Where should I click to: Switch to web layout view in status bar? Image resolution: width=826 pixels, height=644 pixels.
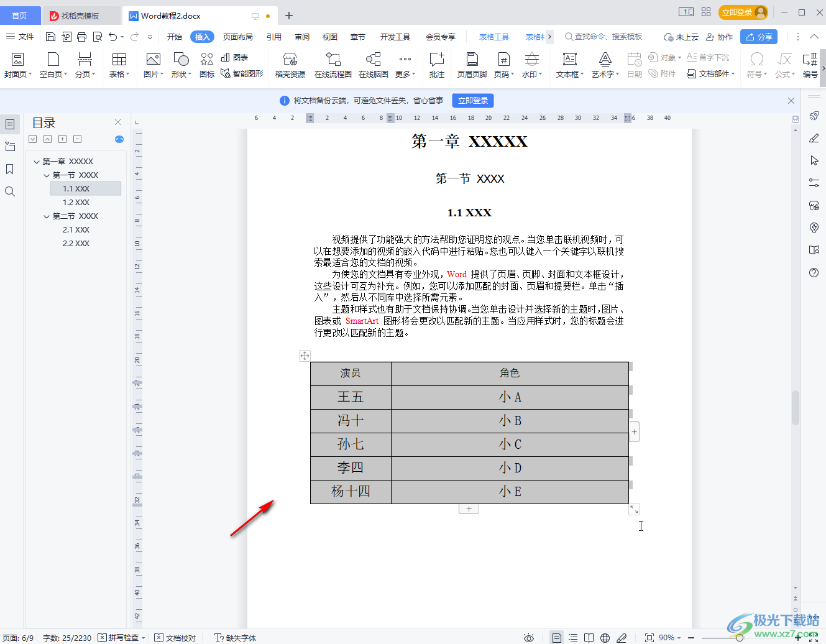point(605,638)
